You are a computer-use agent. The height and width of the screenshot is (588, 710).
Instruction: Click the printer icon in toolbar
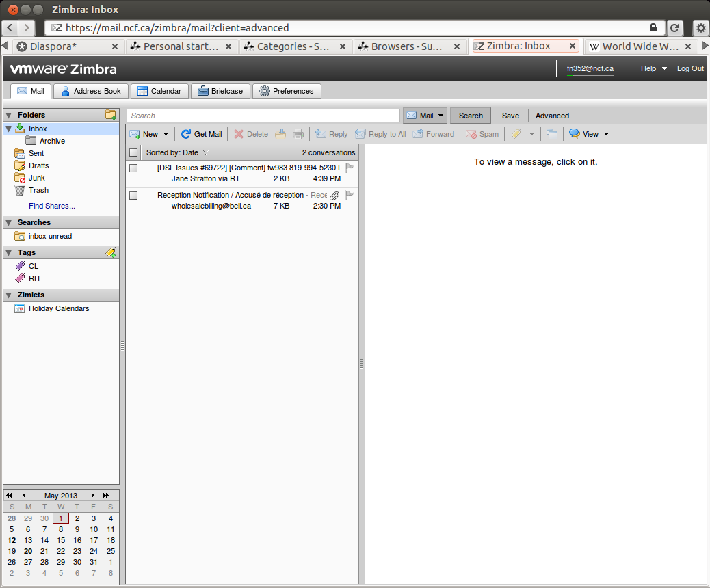coord(298,134)
